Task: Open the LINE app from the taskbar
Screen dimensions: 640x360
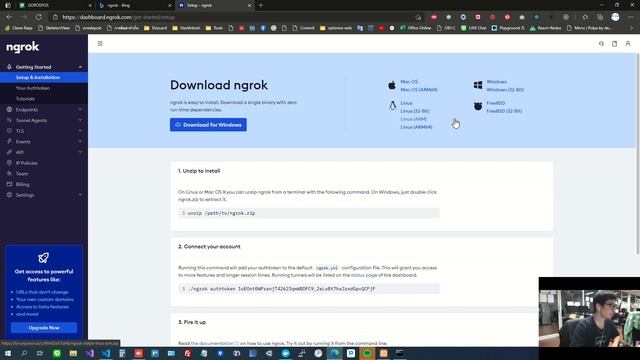Action: (57, 353)
